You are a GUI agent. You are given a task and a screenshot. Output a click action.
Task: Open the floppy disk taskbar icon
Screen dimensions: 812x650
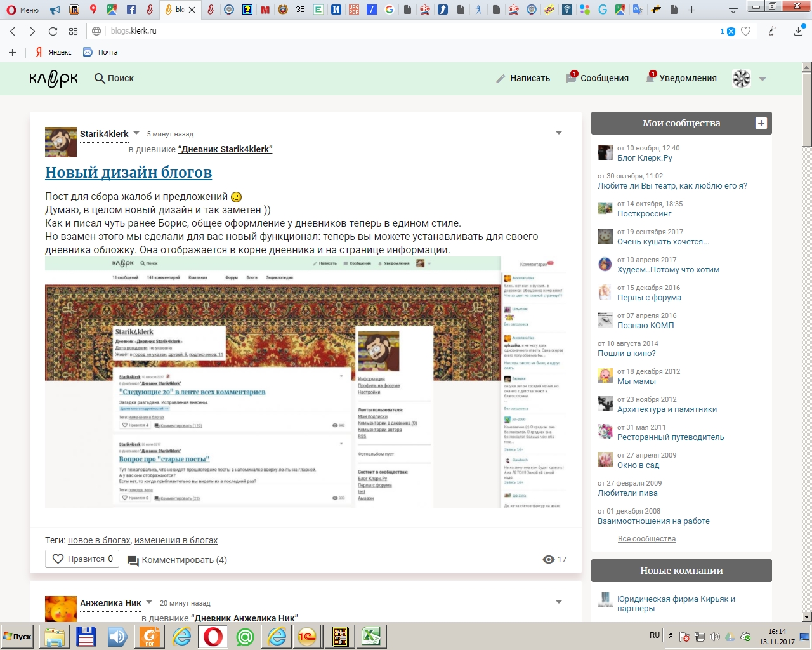(86, 637)
